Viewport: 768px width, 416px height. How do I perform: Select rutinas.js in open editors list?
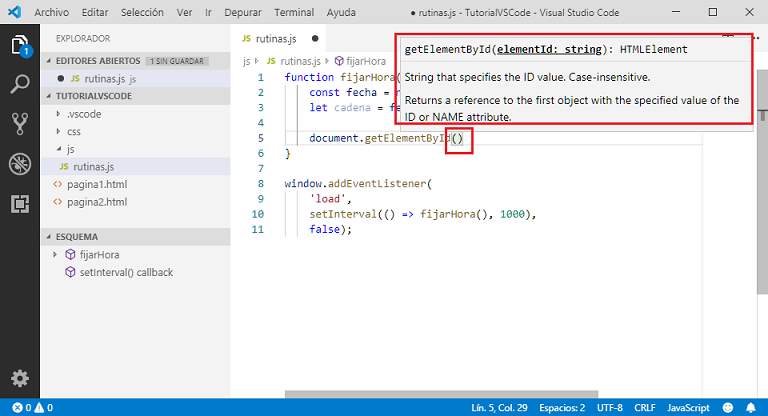click(x=136, y=78)
